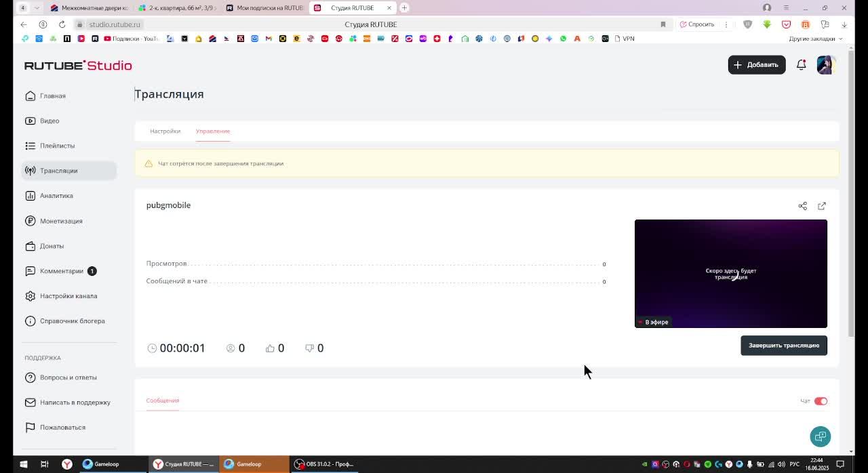Screen dimensions: 868x473
Task: Select Трансляции in the sidebar
Action: click(69, 171)
